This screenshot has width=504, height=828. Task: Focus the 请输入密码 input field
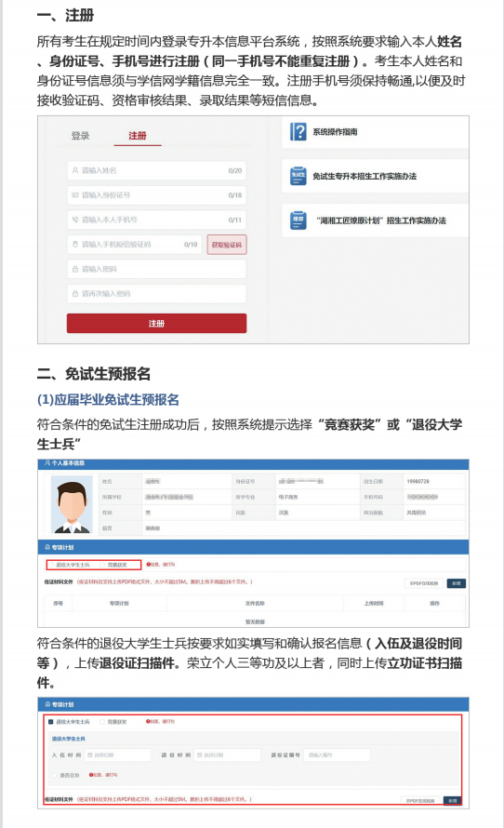point(157,269)
